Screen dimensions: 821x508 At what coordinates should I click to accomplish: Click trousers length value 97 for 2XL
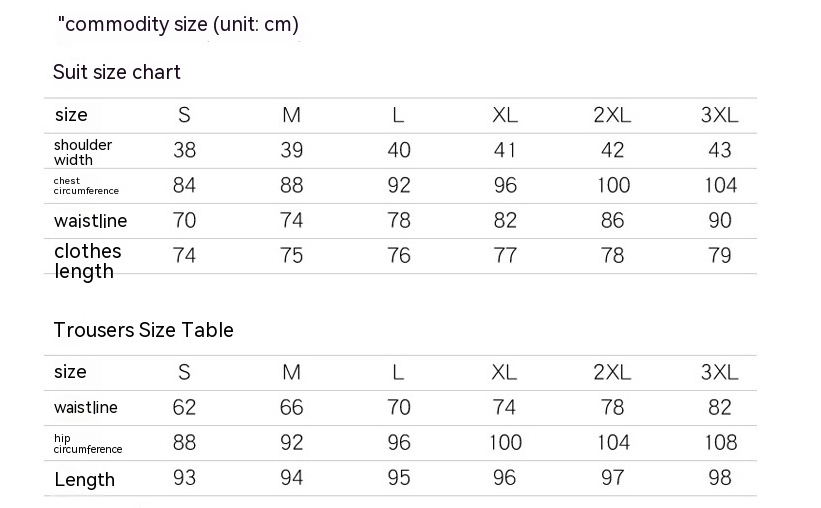[x=612, y=478]
